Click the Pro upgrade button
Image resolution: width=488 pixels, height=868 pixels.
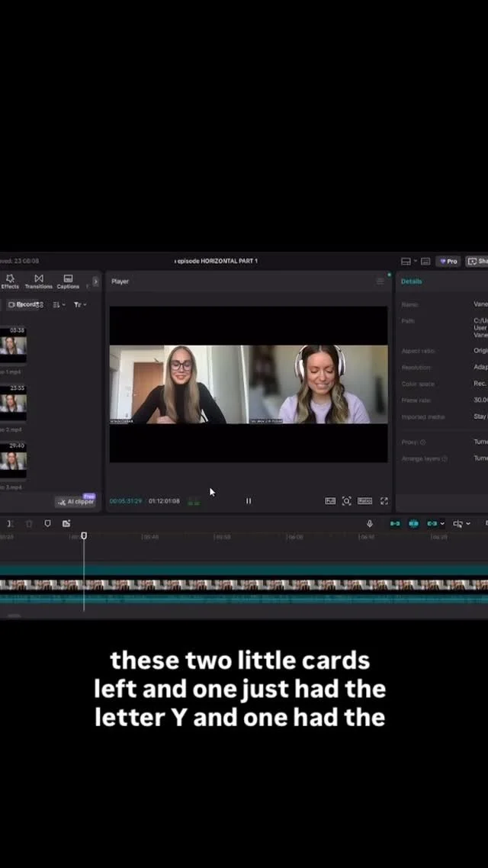(x=448, y=262)
